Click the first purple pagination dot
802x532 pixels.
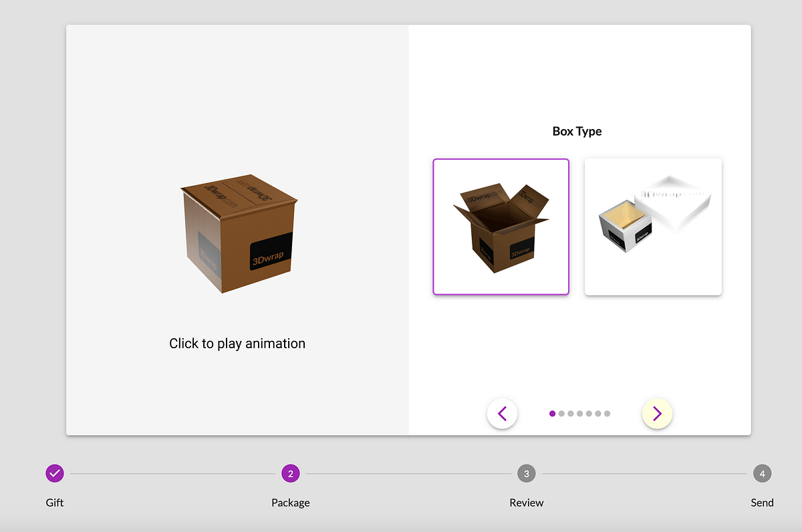(552, 414)
